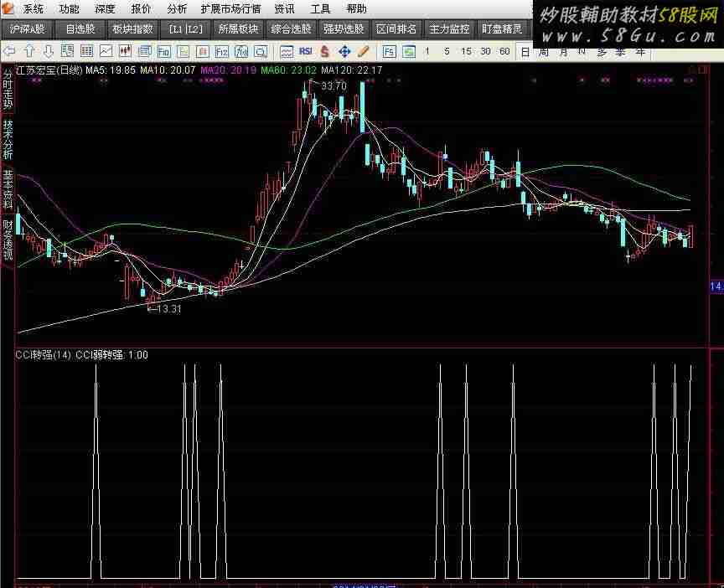Image resolution: width=724 pixels, height=588 pixels.
Task: Click the 区间排名 button
Action: click(396, 29)
